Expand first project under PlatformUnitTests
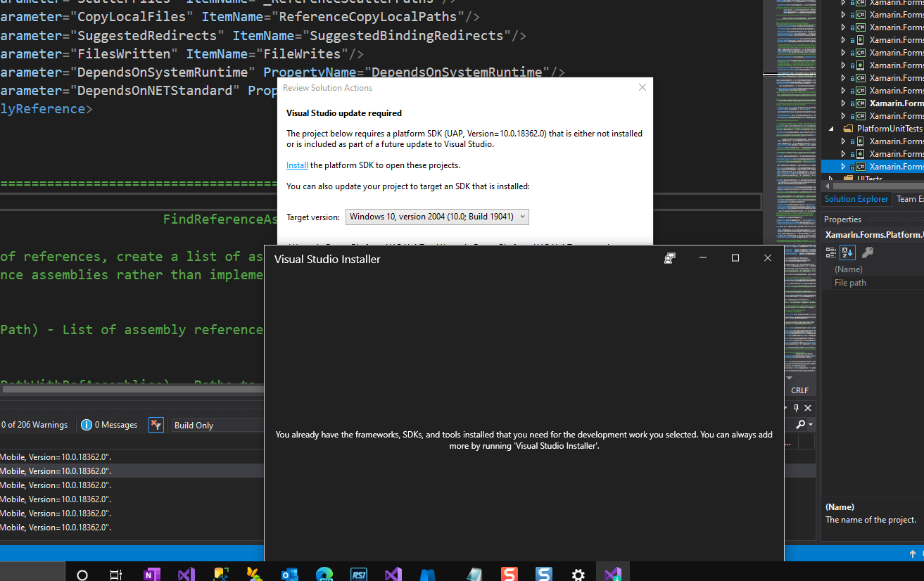The width and height of the screenshot is (924, 581). 843,141
